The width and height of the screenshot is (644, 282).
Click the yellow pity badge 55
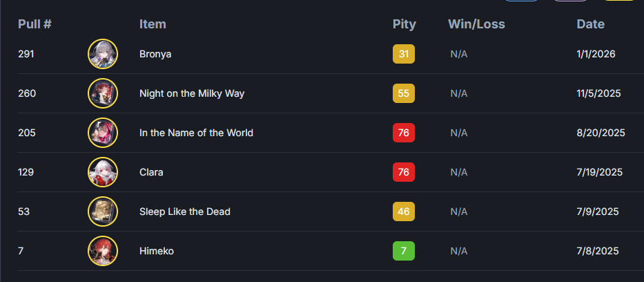pyautogui.click(x=404, y=93)
